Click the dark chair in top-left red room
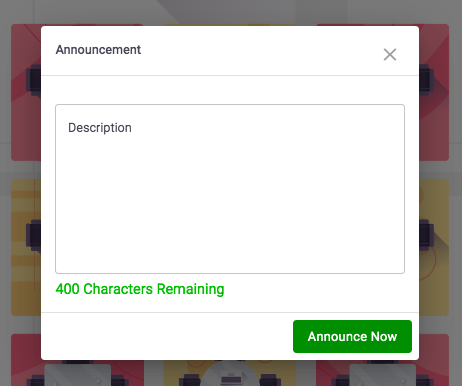This screenshot has width=462, height=386. point(34,80)
